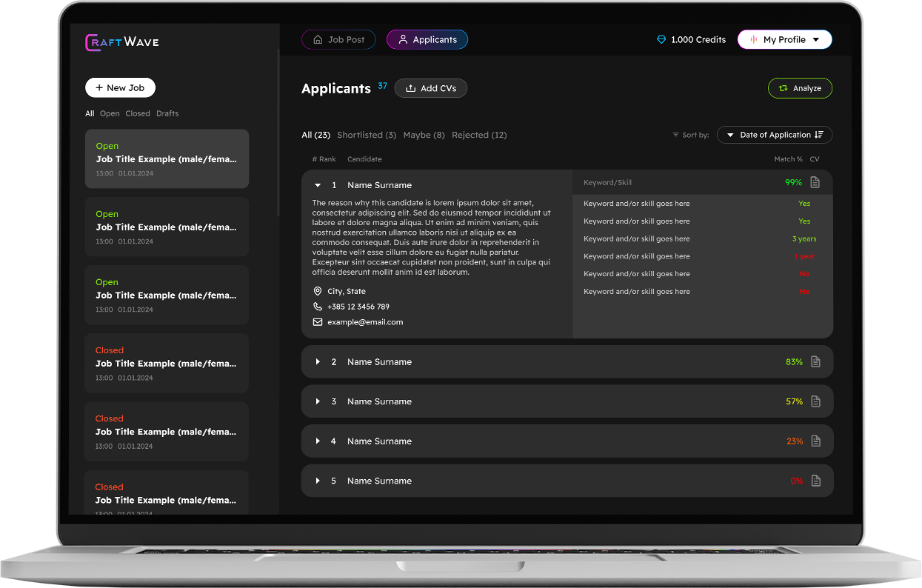The height and width of the screenshot is (588, 922).
Task: Open CV document icon for 57% candidate
Action: point(815,401)
